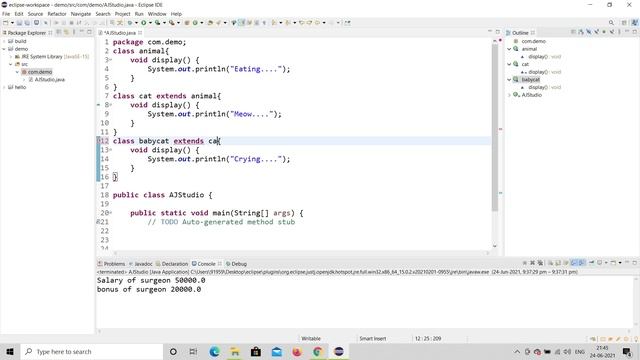Screen dimensions: 640x360
Task: Open the Project menu
Action: click(x=122, y=14)
